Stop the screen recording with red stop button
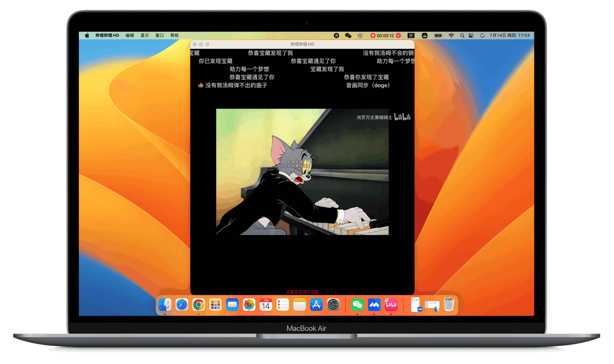614x364 pixels. point(373,36)
